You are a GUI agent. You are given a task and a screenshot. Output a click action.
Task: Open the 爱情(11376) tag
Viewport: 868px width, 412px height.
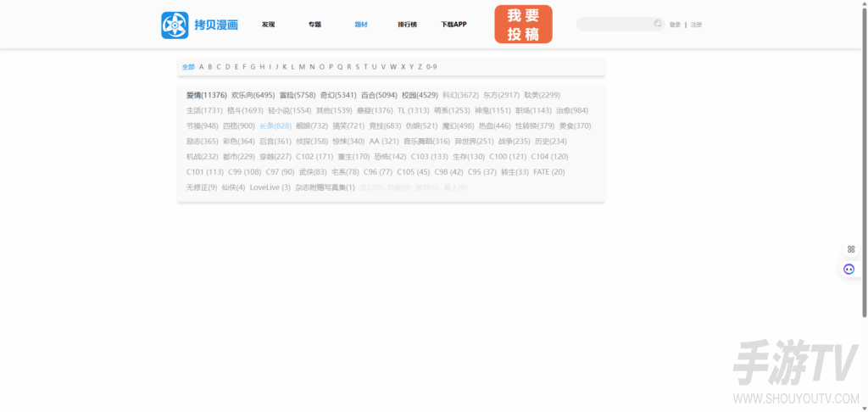(x=207, y=95)
